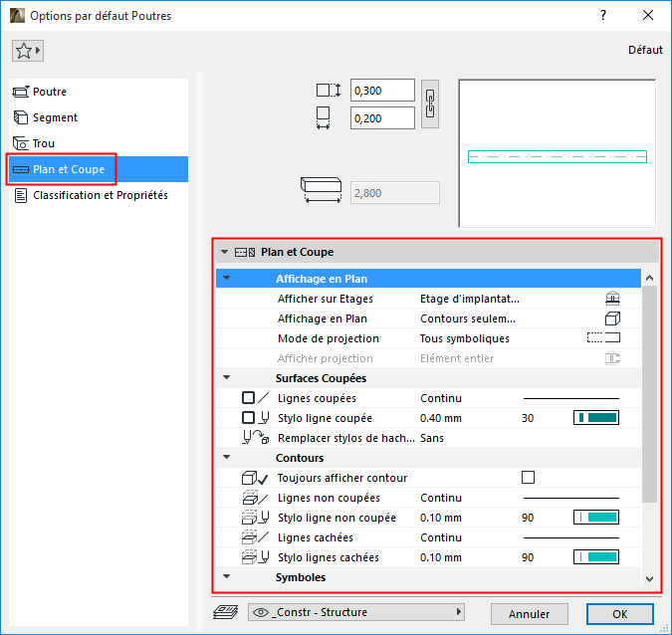Click the Affichage en Plan cube icon
The image size is (672, 635).
612,318
